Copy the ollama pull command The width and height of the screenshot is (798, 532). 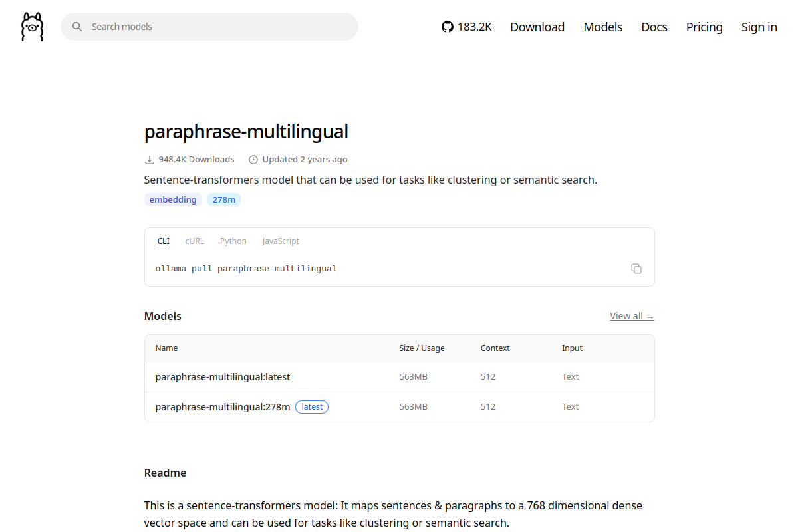point(636,269)
